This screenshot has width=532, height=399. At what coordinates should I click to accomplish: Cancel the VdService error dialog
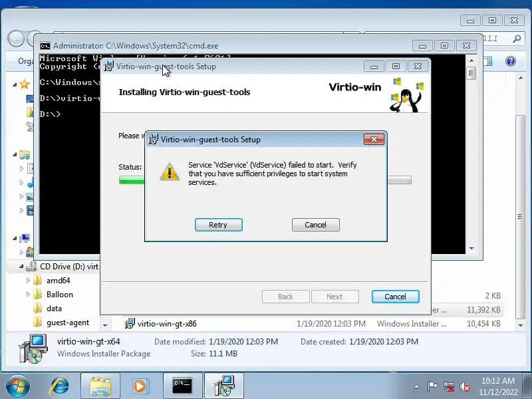(x=315, y=225)
